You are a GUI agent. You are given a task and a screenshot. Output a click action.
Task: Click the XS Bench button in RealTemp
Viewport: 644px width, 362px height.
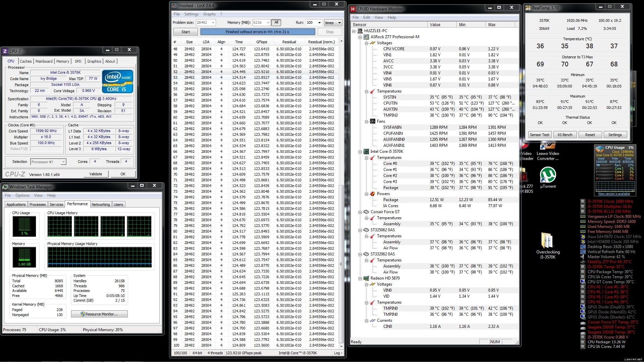565,135
